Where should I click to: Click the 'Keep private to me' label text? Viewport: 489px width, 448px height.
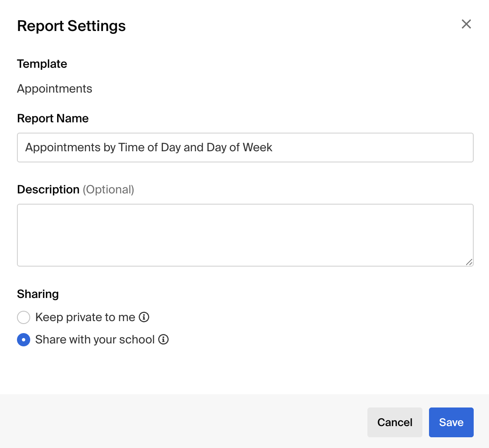coord(85,317)
